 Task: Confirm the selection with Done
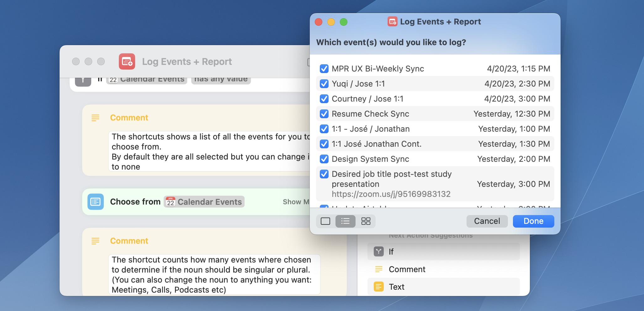(x=533, y=221)
